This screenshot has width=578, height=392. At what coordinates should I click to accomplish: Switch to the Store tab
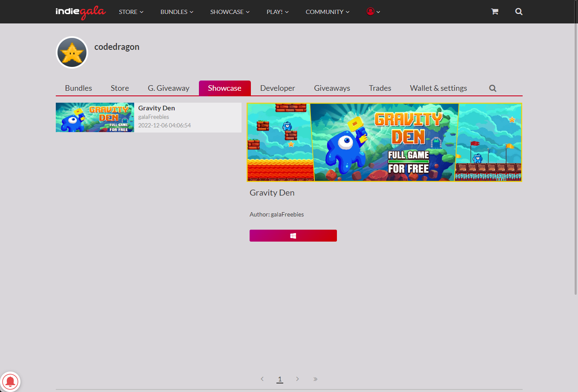[x=120, y=88]
